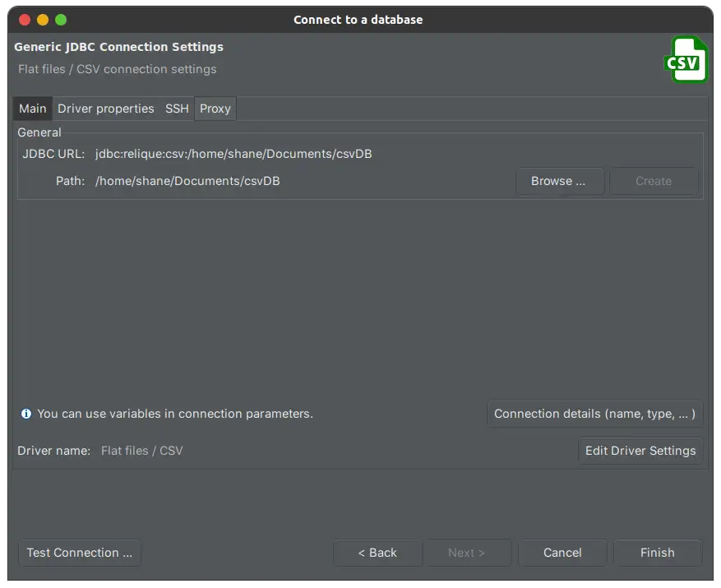Click the disabled Next > button
This screenshot has width=721, height=588.
tap(467, 553)
